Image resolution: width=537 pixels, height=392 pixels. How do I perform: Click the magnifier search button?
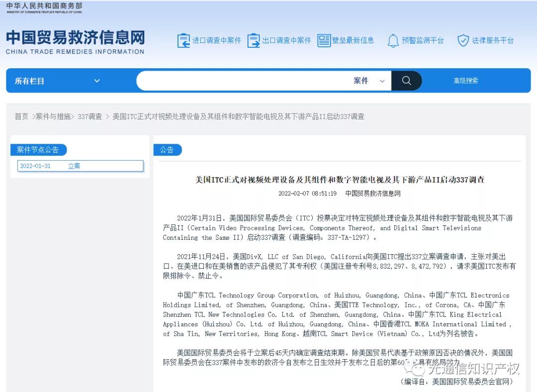[407, 81]
